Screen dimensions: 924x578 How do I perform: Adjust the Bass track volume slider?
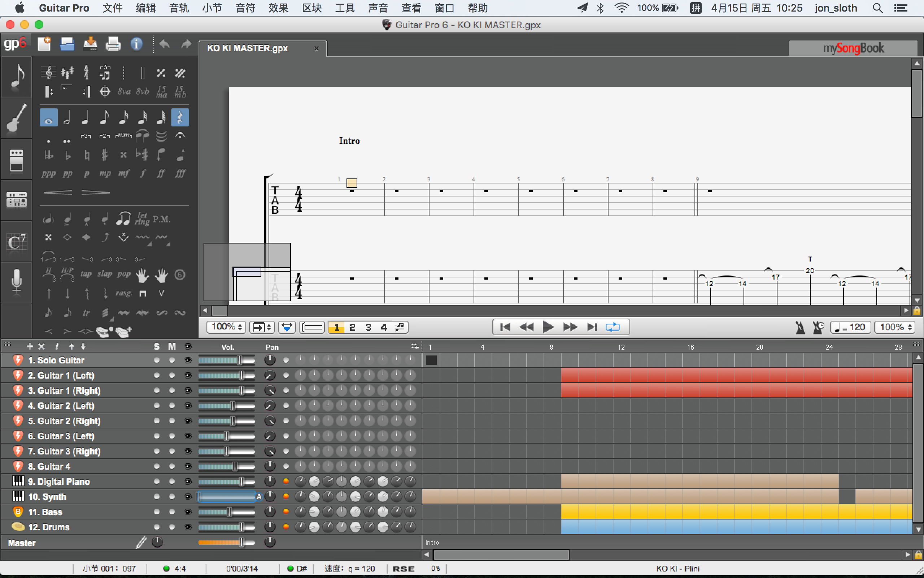click(x=226, y=512)
